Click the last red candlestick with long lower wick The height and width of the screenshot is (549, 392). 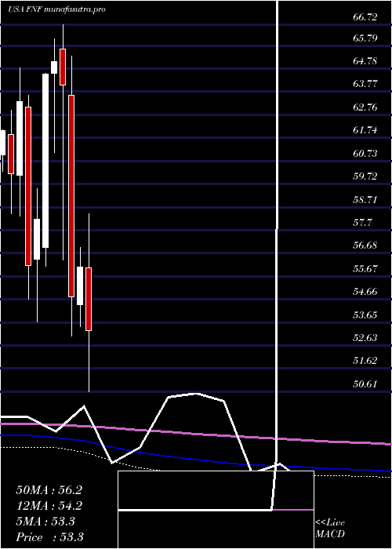[x=89, y=299]
